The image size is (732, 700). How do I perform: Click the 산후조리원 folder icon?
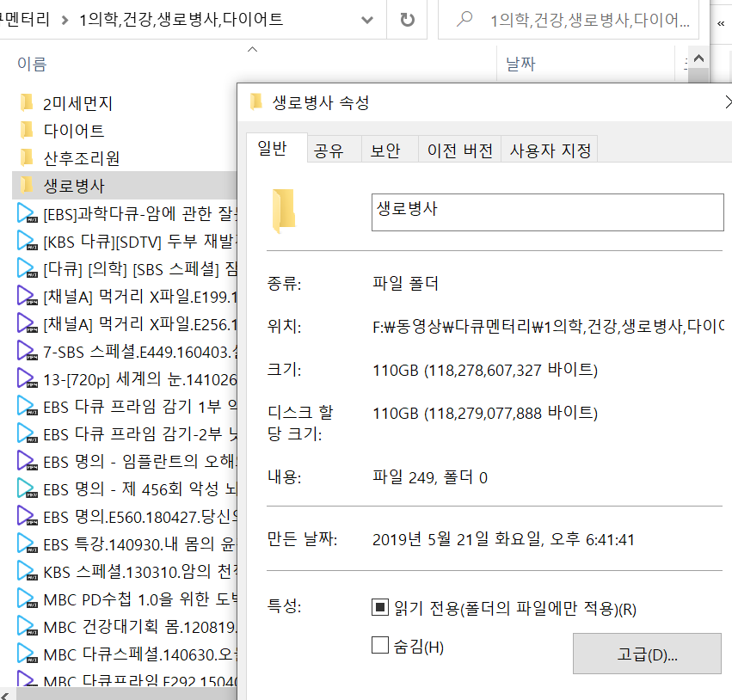27,157
